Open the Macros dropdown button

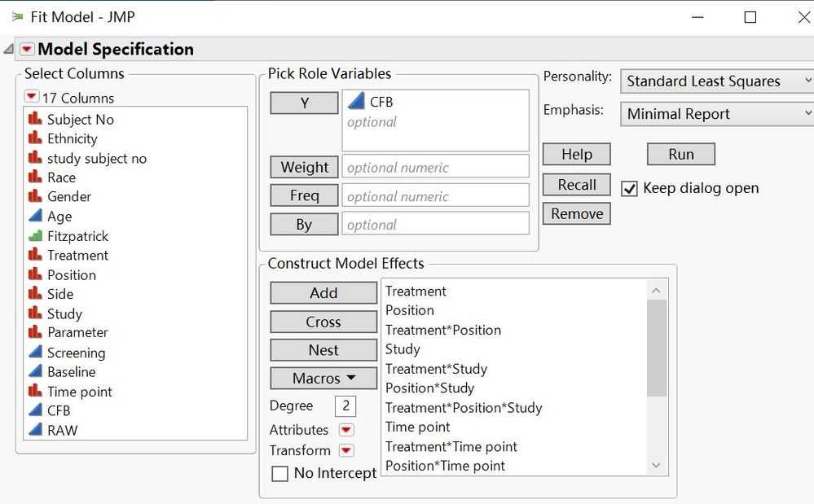tap(323, 378)
